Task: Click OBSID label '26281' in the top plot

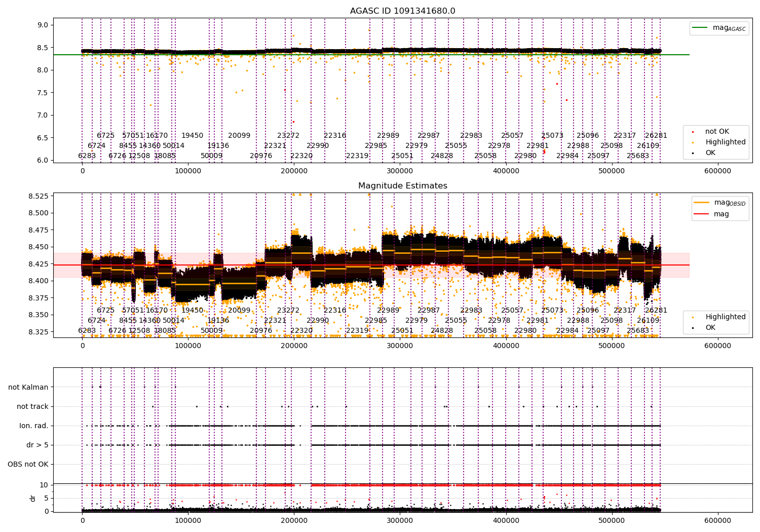Action: coord(656,136)
